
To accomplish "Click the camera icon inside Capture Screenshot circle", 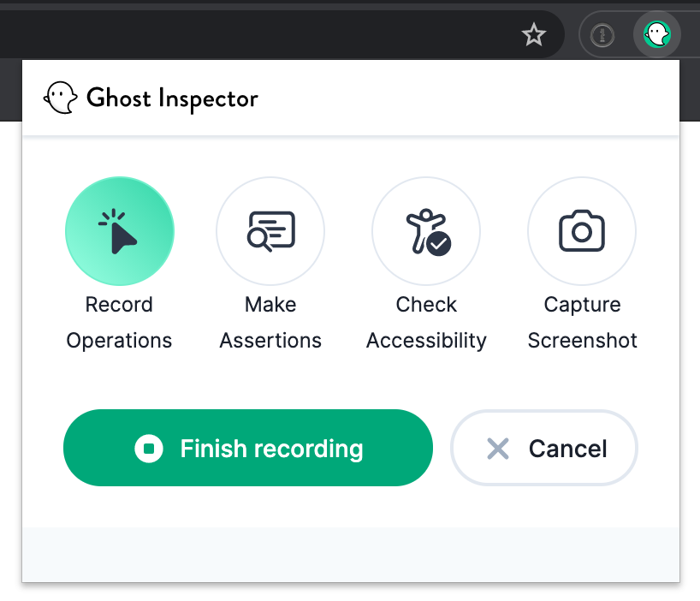I will click(582, 231).
